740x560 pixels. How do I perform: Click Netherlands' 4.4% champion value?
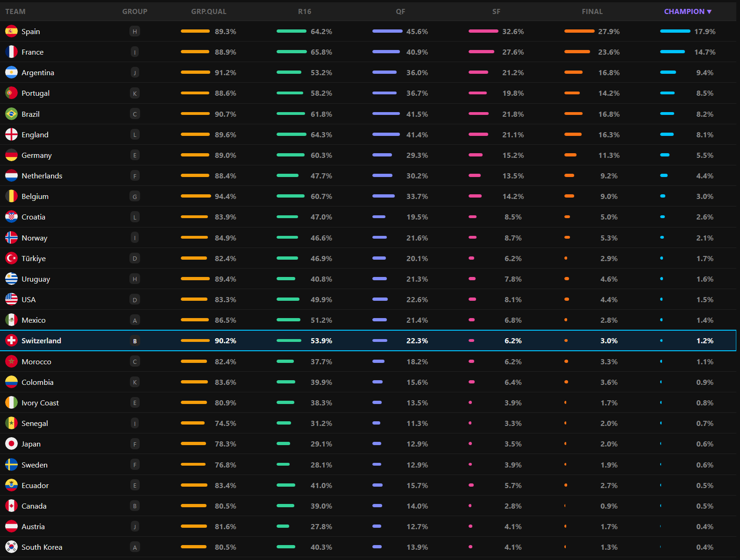pyautogui.click(x=704, y=176)
